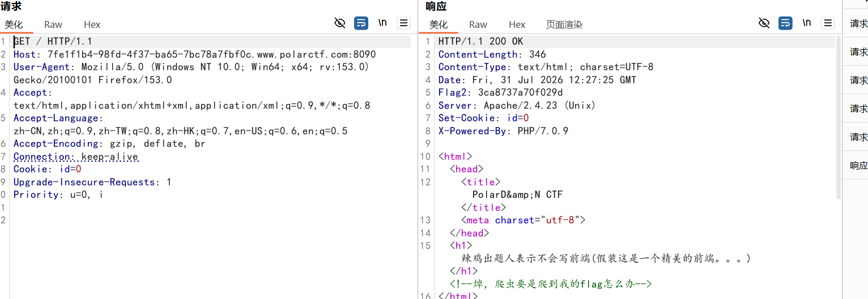Switch request view to 美化 tab
This screenshot has height=299, width=868.
pos(14,24)
